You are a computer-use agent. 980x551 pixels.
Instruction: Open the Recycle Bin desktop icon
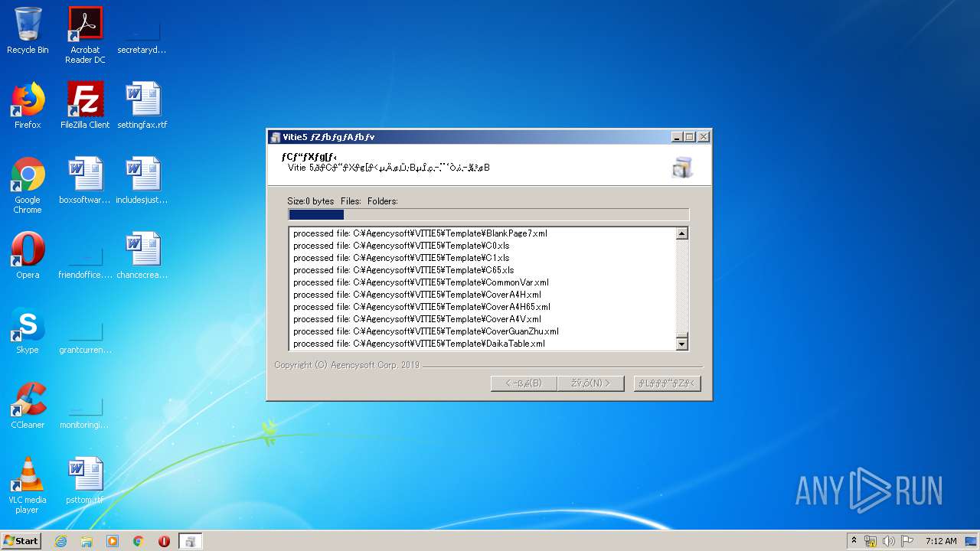pyautogui.click(x=28, y=31)
